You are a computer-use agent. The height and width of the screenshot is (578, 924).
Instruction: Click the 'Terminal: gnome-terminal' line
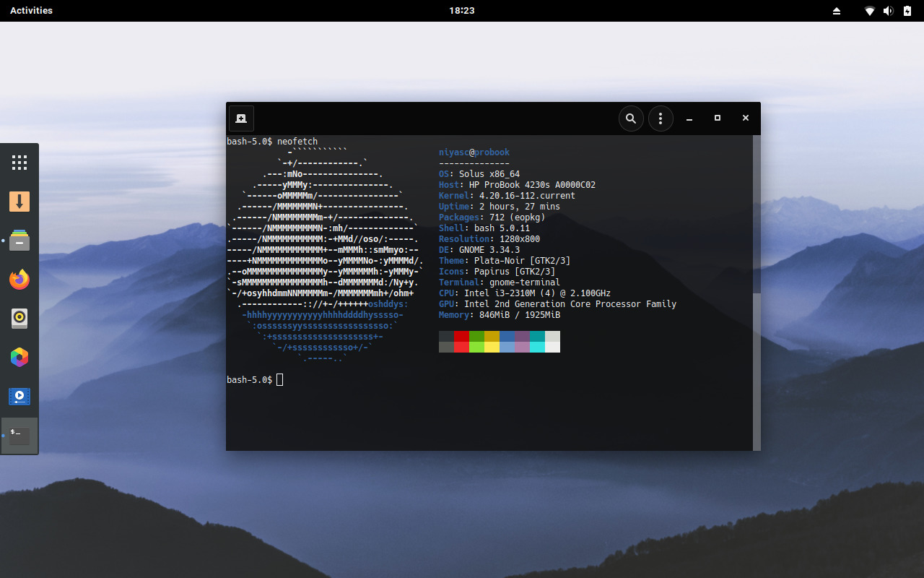[x=500, y=282]
